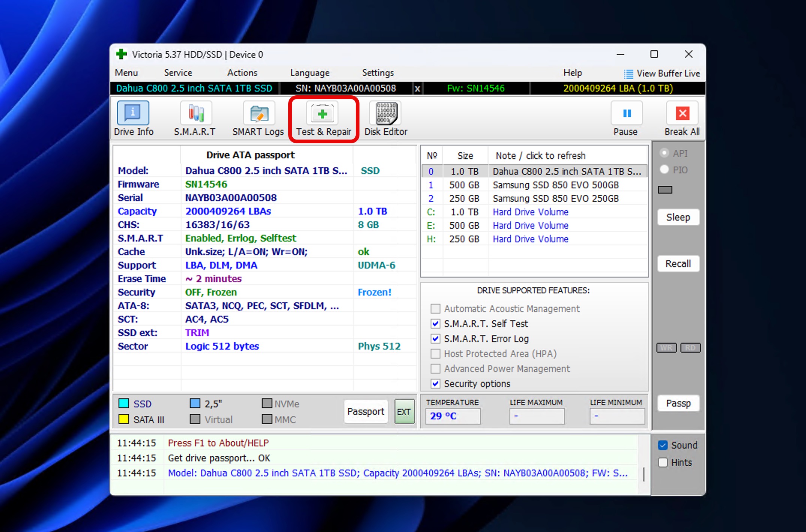The image size is (806, 532).
Task: Open SMART Logs folder icon
Action: point(259,113)
